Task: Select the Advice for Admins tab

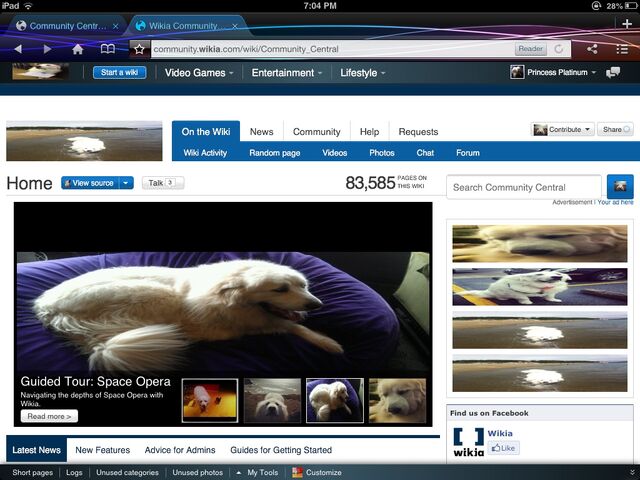Action: [180, 450]
